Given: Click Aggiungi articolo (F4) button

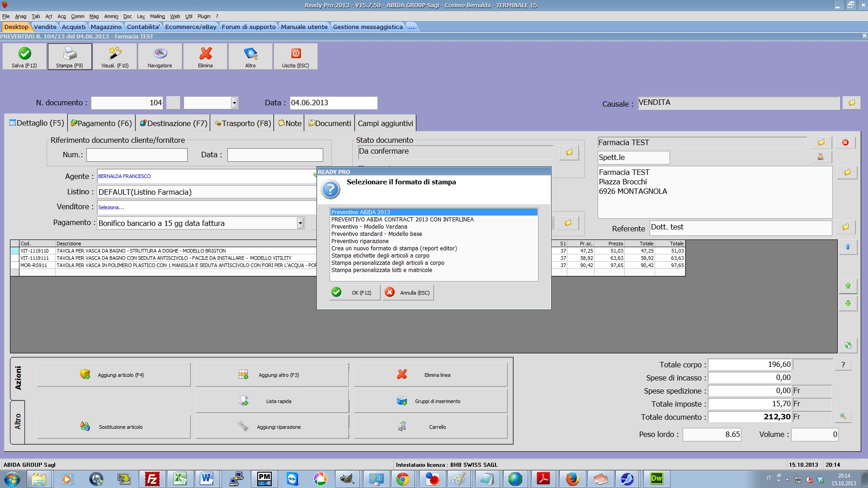Looking at the screenshot, I should (113, 375).
